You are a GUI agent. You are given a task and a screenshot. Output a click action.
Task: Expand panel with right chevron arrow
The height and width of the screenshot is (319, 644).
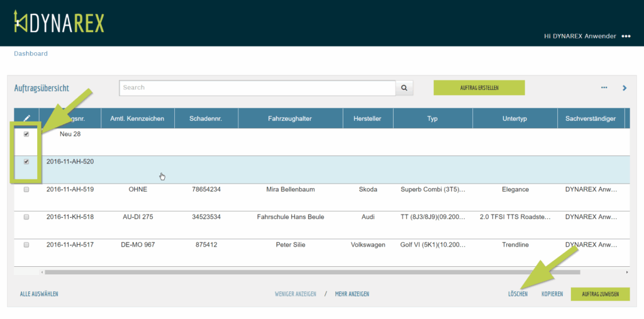click(x=625, y=88)
